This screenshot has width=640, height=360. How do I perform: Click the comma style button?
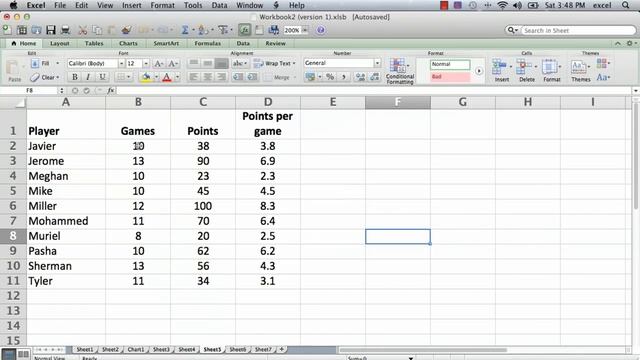click(344, 77)
